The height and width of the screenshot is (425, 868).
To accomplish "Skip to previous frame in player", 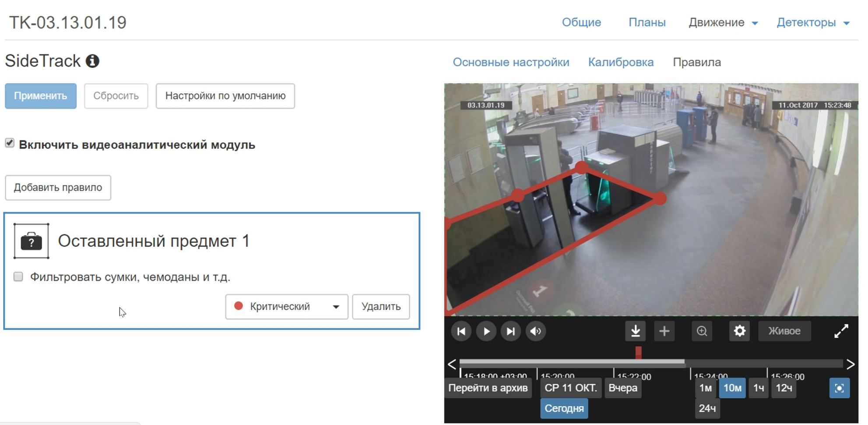I will click(x=461, y=331).
